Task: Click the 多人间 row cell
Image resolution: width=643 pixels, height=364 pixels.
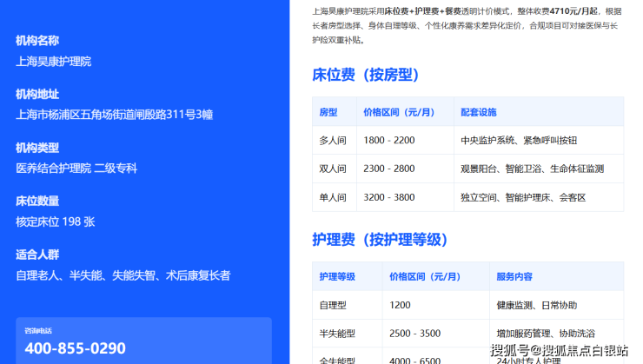Action: click(333, 141)
